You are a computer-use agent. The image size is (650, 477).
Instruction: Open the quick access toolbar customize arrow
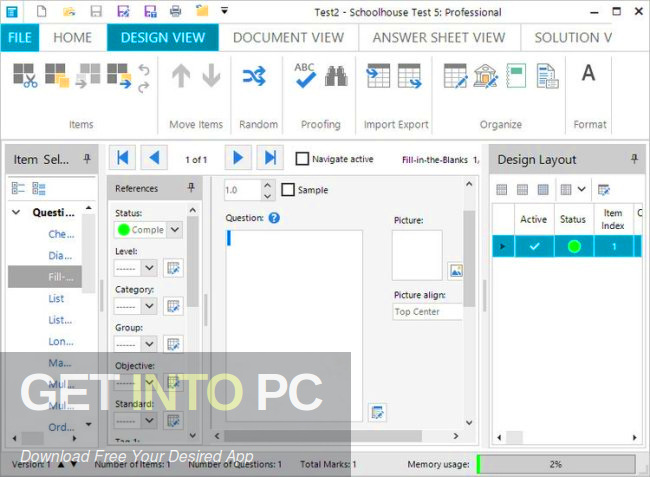[224, 11]
